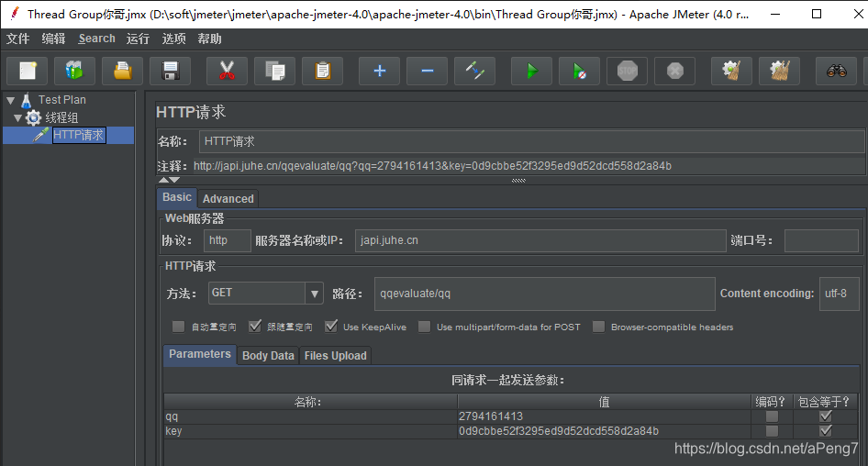Enable Use multipart/form-data for POST

(424, 327)
